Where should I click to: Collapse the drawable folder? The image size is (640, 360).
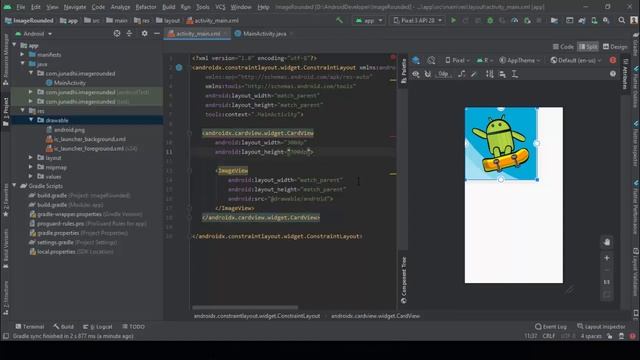pyautogui.click(x=31, y=120)
